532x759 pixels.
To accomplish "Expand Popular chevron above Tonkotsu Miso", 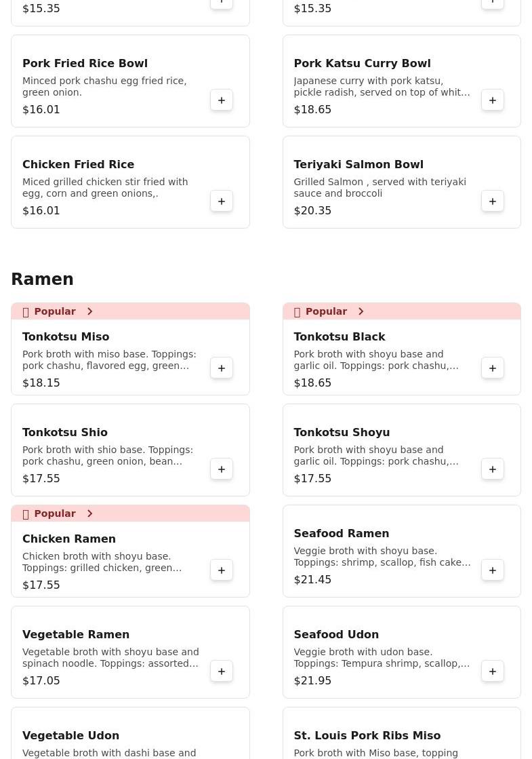I will click(89, 311).
